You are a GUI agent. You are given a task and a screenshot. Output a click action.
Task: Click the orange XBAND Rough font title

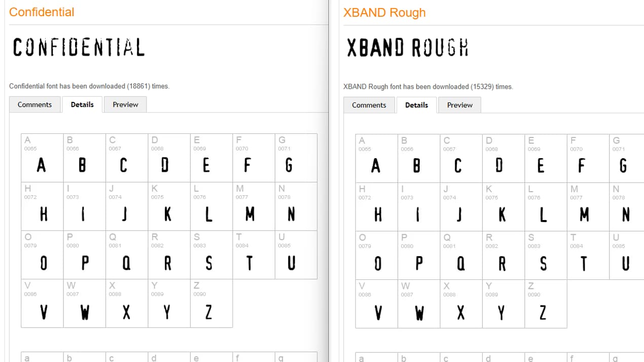[384, 13]
